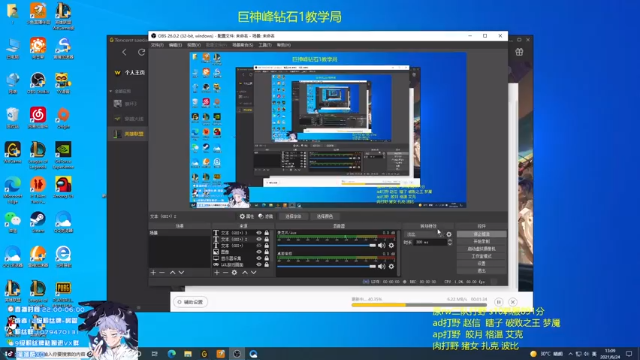Open the Among Us desktop icon
640x360 pixels.
click(63, 188)
